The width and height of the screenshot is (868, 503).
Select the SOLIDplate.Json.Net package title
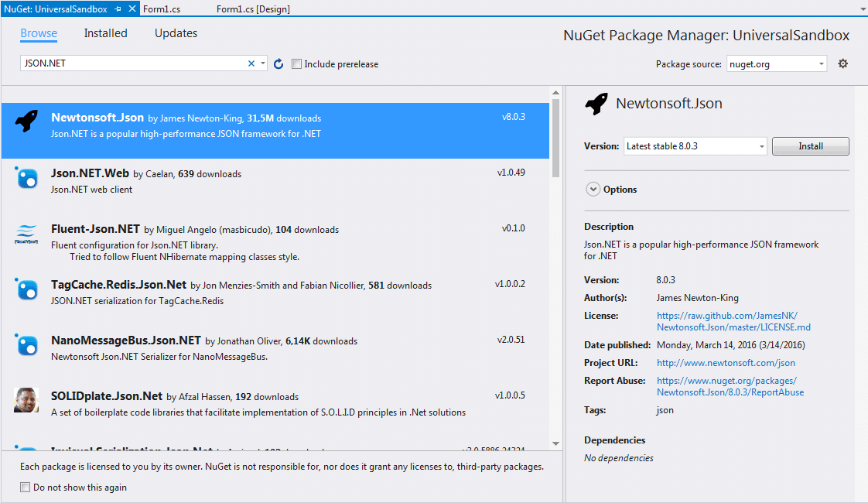pos(106,396)
